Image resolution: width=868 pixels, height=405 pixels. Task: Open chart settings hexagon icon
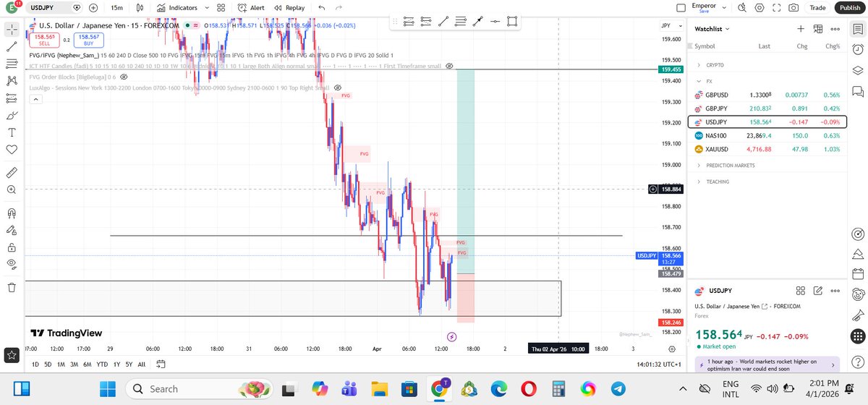coord(759,8)
